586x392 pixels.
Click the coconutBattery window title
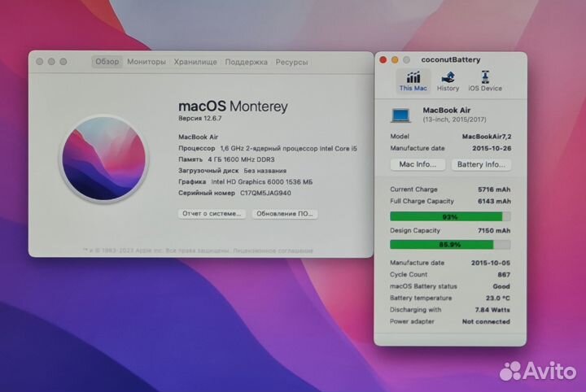tap(450, 59)
